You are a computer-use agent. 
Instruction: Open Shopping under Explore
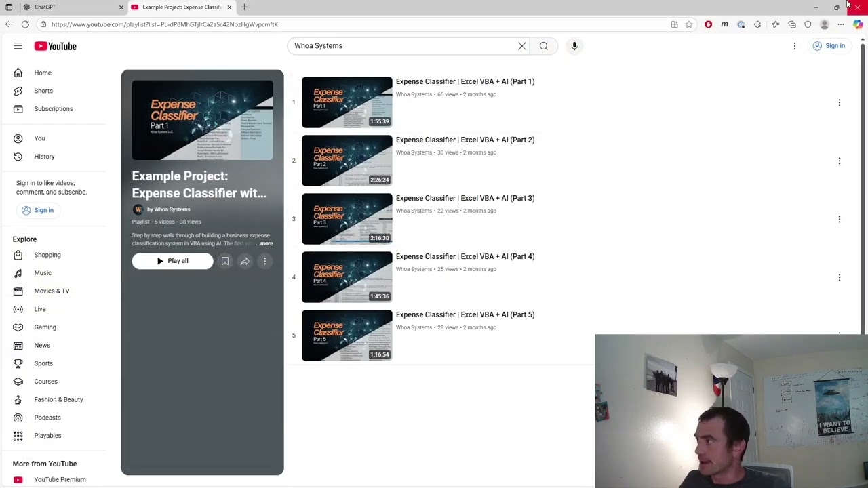tap(47, 255)
